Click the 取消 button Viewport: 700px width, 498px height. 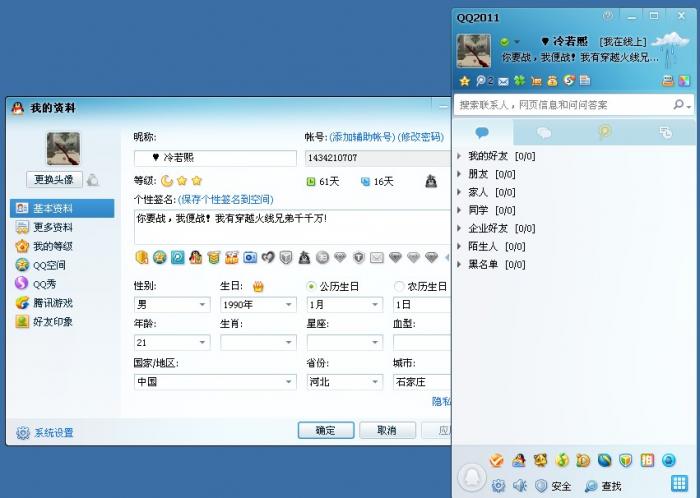[387, 430]
